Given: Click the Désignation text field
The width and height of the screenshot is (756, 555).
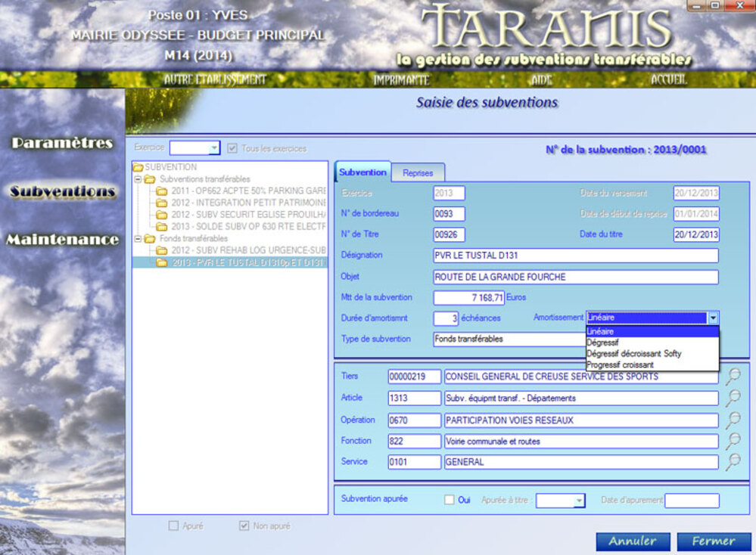Looking at the screenshot, I should coord(575,256).
